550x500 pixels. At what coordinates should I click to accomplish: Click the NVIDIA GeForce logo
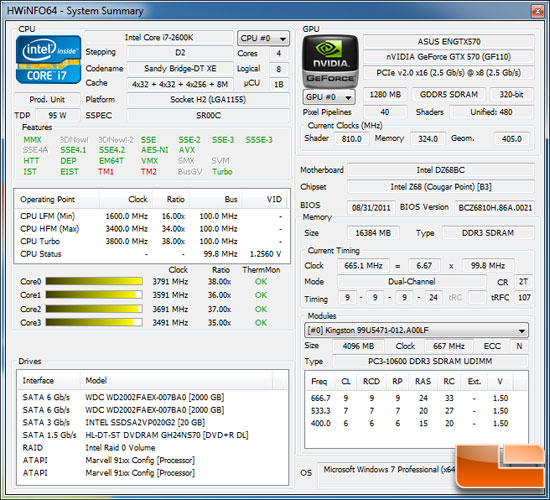pyautogui.click(x=330, y=61)
